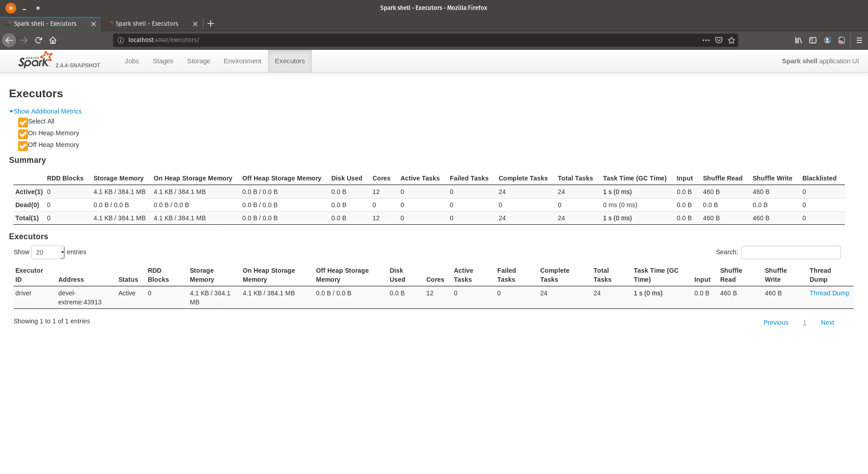Sort executors table by Shuffle Write

[x=776, y=275]
